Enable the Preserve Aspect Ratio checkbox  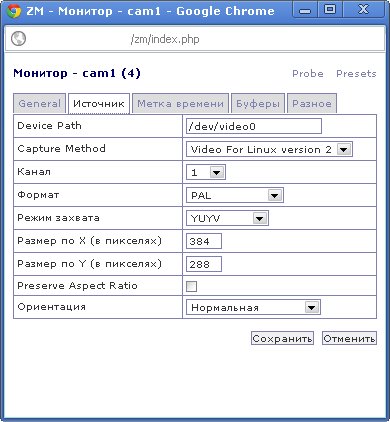coord(191,286)
